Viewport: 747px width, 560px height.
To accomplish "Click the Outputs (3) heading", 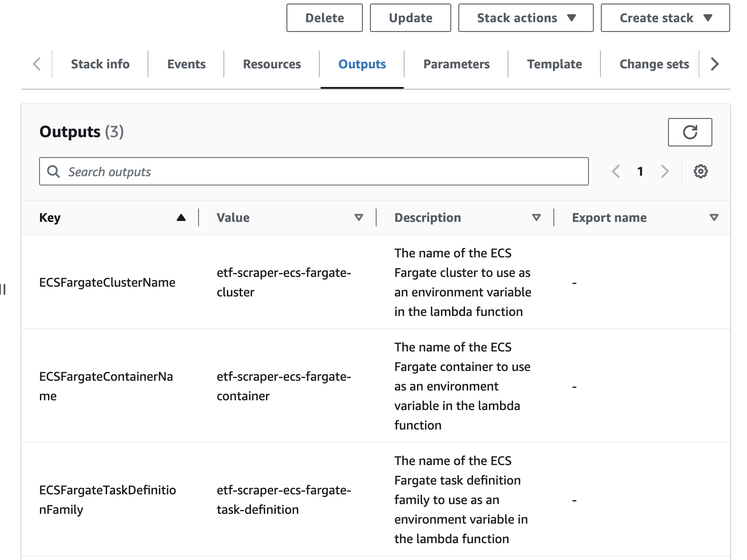I will [82, 132].
